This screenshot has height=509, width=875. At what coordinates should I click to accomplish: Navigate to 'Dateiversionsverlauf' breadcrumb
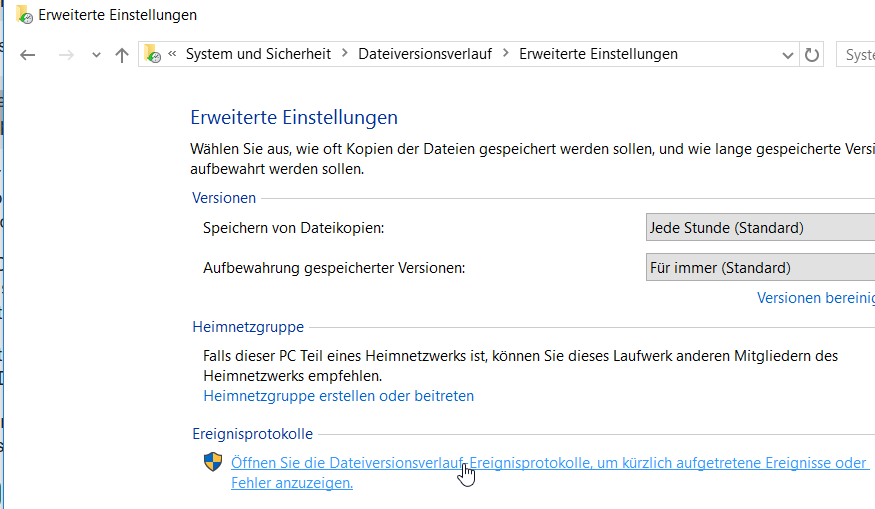tap(425, 54)
